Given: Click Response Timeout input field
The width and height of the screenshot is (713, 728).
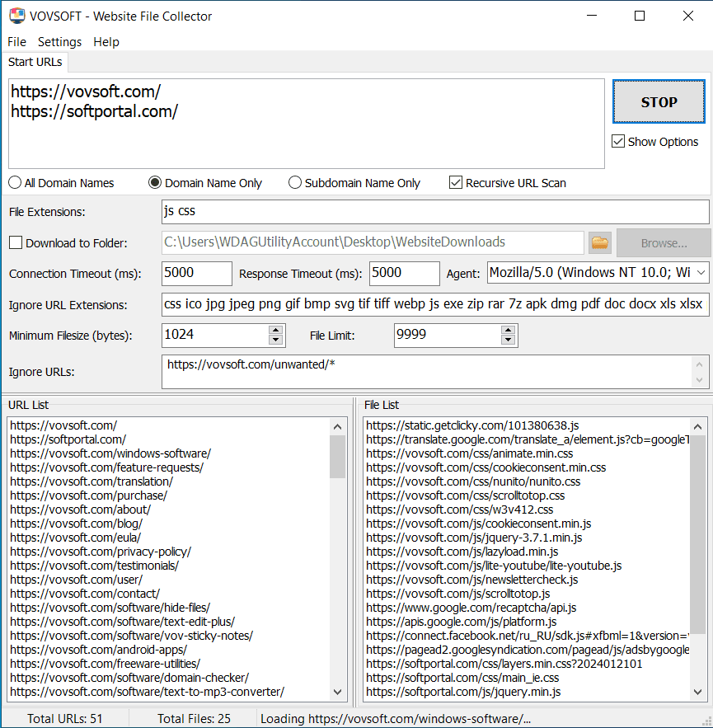Looking at the screenshot, I should point(405,274).
